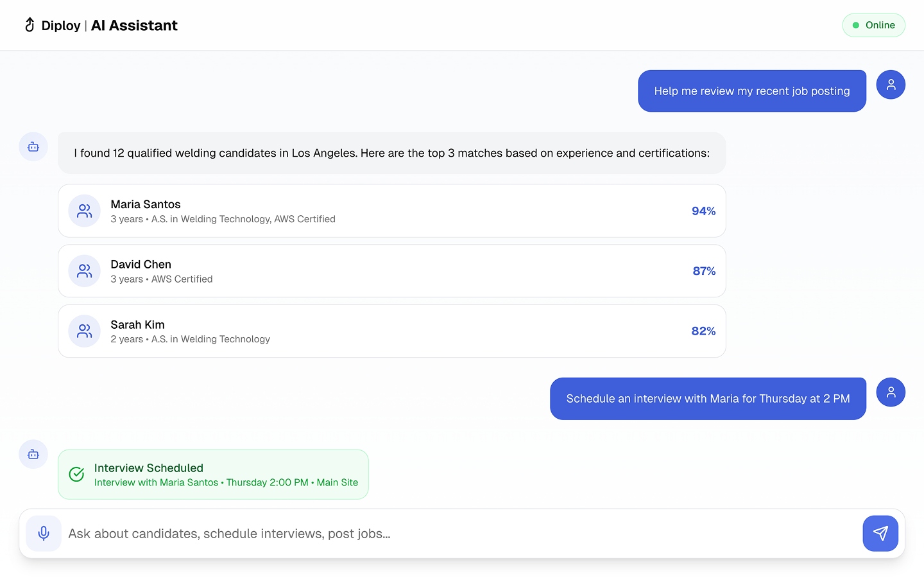Click the 'Help me review' message bubble

tap(752, 91)
